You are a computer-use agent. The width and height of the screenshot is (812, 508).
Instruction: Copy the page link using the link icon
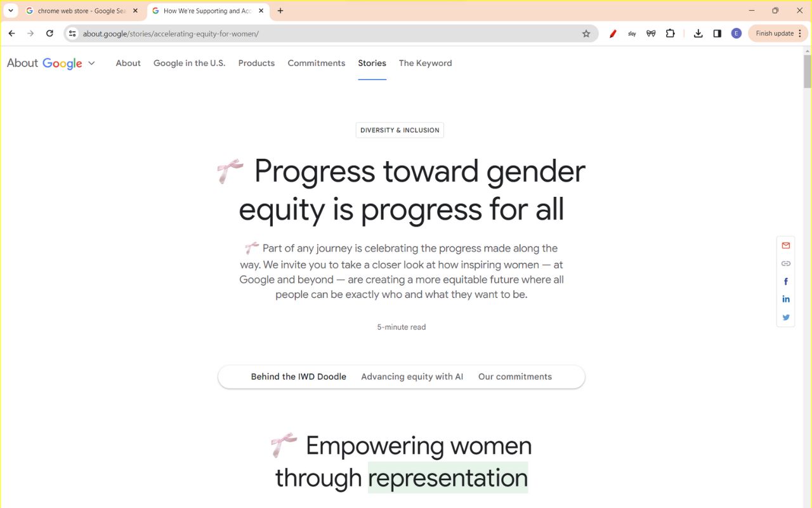click(x=786, y=264)
